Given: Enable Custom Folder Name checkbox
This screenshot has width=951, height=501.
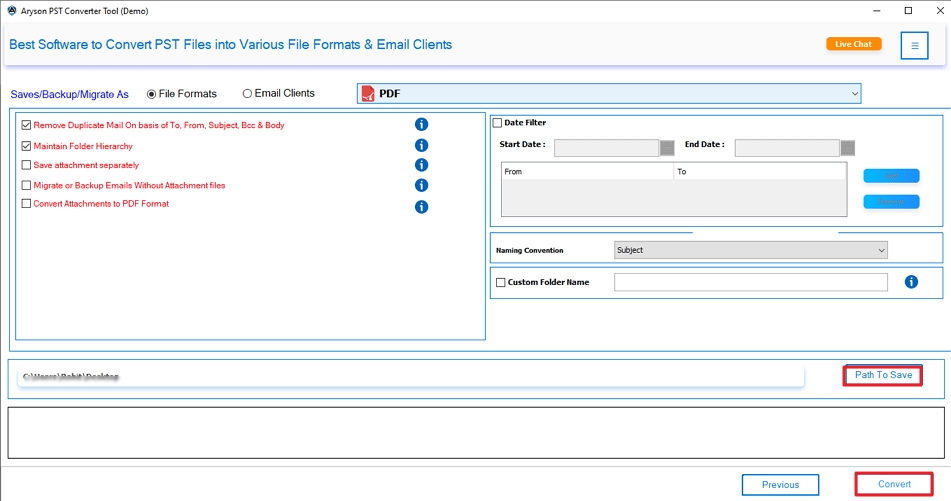Looking at the screenshot, I should (x=500, y=282).
